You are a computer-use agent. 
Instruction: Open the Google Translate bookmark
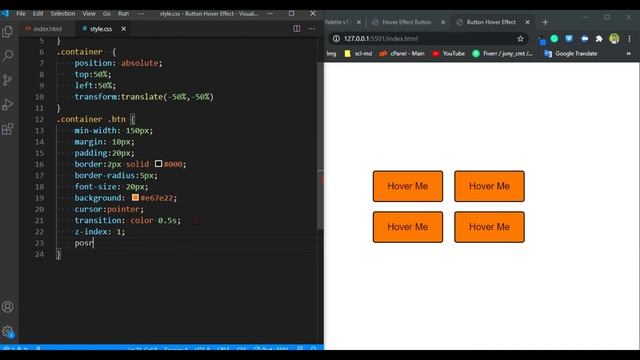tap(571, 53)
